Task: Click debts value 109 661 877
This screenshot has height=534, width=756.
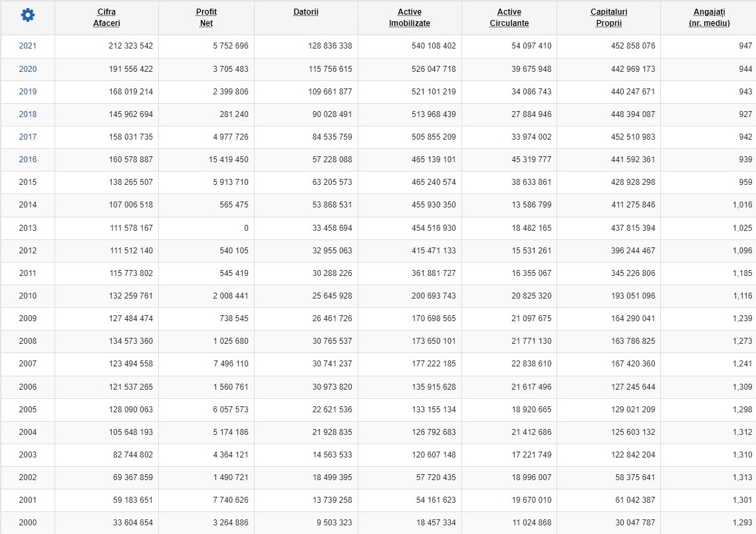Action: [330, 92]
